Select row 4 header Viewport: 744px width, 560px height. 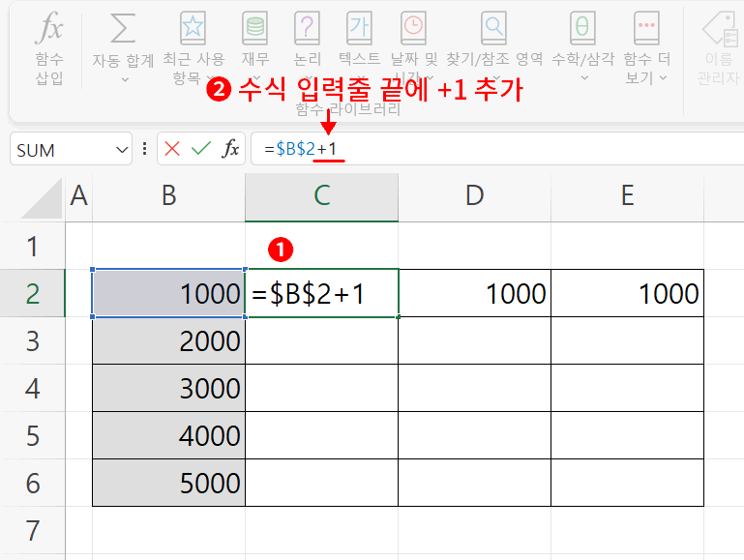(x=32, y=388)
